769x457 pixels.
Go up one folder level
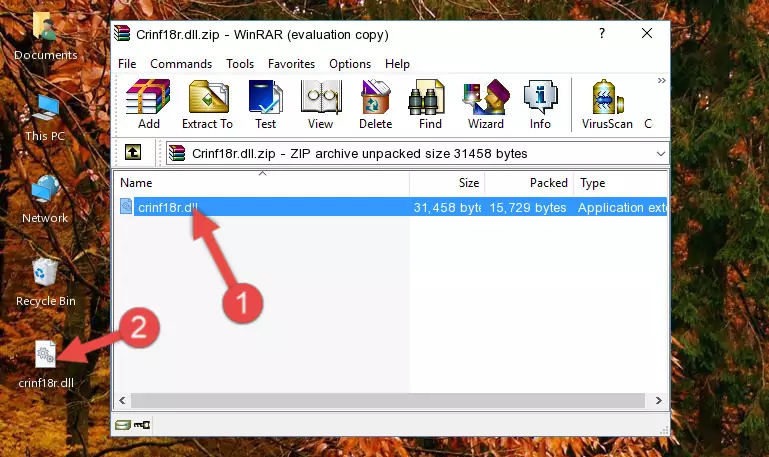(133, 152)
